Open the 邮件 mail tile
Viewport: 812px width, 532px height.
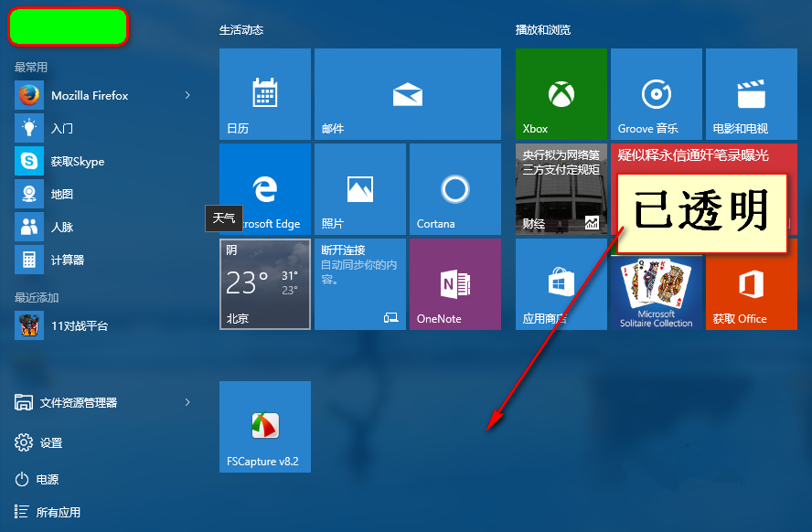(x=408, y=94)
